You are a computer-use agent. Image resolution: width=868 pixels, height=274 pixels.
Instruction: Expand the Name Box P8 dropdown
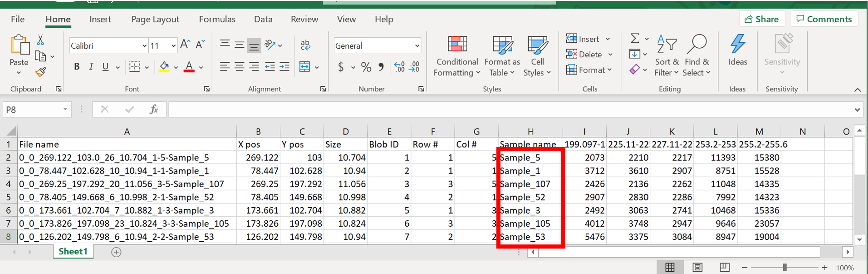click(x=65, y=110)
